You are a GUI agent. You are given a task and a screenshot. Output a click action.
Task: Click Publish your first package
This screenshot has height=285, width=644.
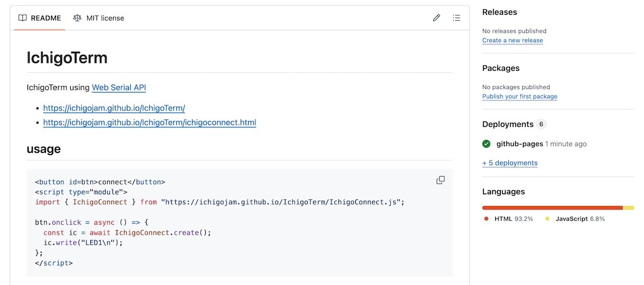pyautogui.click(x=520, y=96)
